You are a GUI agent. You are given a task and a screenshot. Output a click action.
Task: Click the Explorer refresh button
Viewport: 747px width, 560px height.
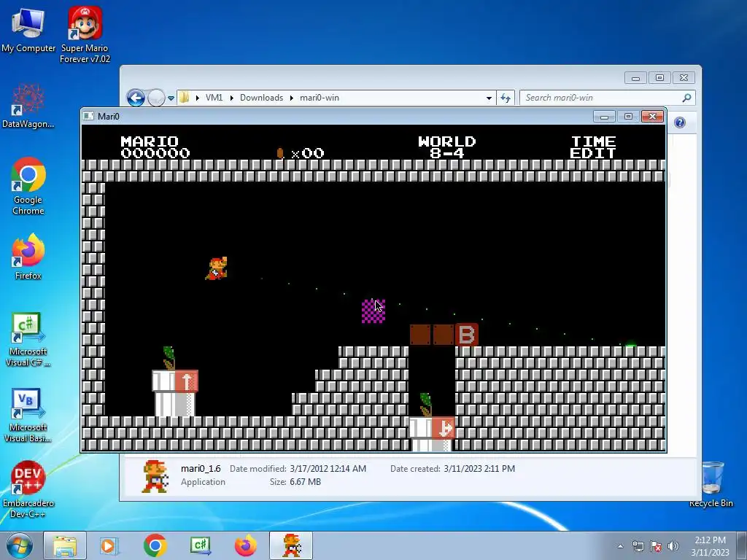coord(506,98)
